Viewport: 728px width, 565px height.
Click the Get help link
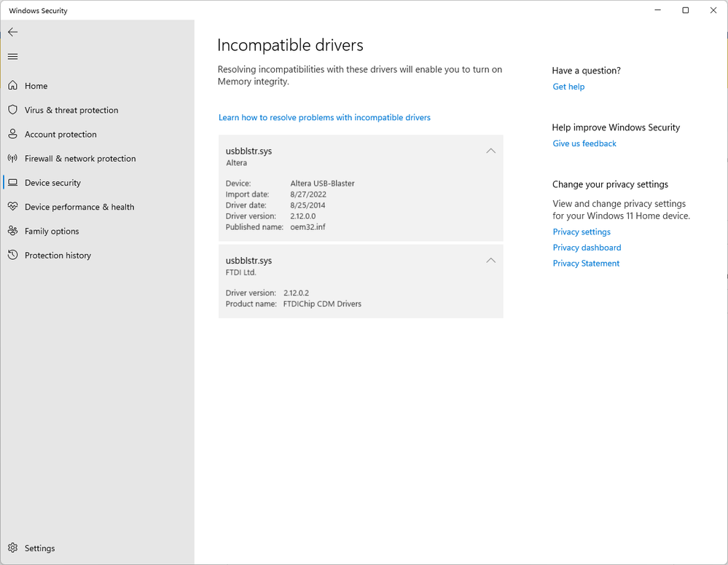[x=568, y=87]
